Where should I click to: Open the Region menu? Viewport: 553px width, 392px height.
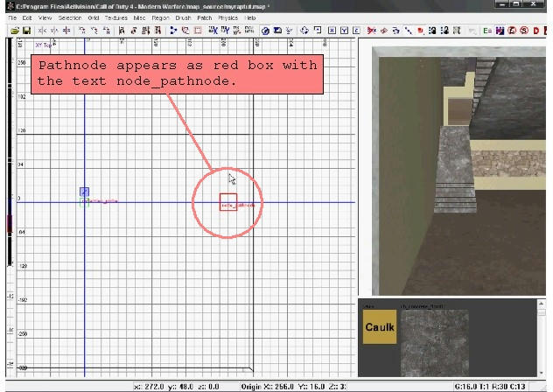tap(160, 17)
